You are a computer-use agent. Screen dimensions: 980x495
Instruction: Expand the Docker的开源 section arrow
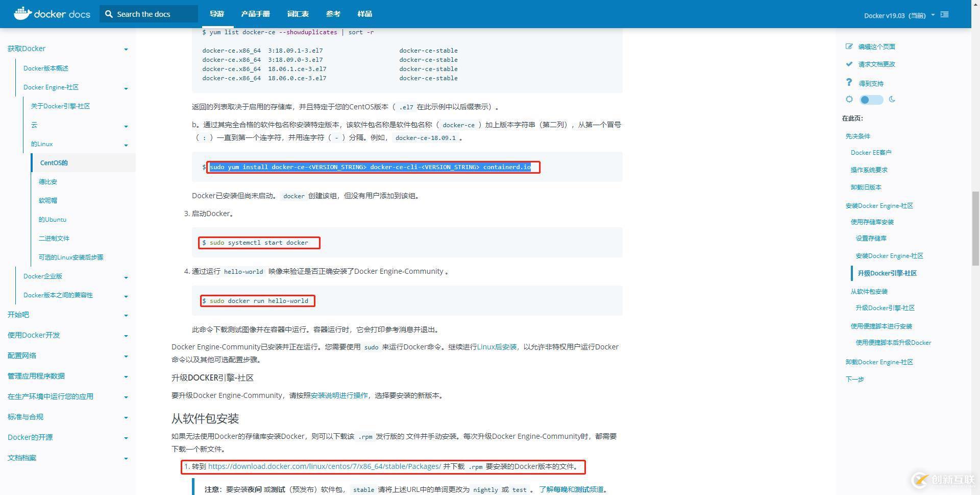click(x=126, y=438)
